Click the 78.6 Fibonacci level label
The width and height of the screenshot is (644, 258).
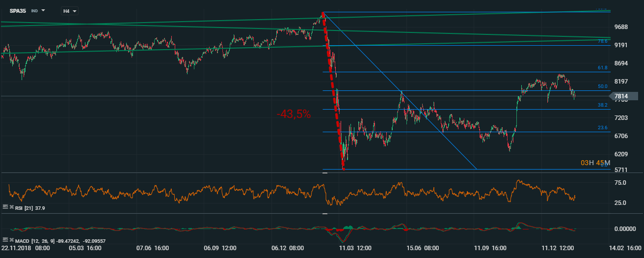click(x=602, y=42)
